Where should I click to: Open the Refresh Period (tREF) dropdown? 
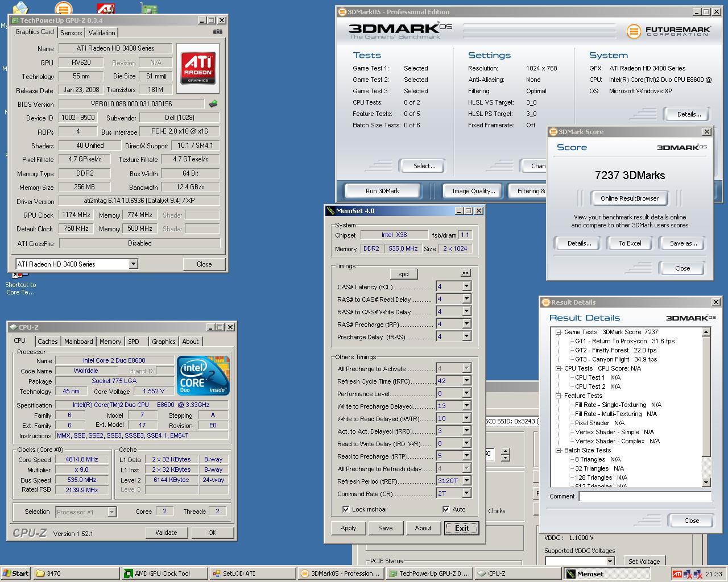click(x=466, y=481)
